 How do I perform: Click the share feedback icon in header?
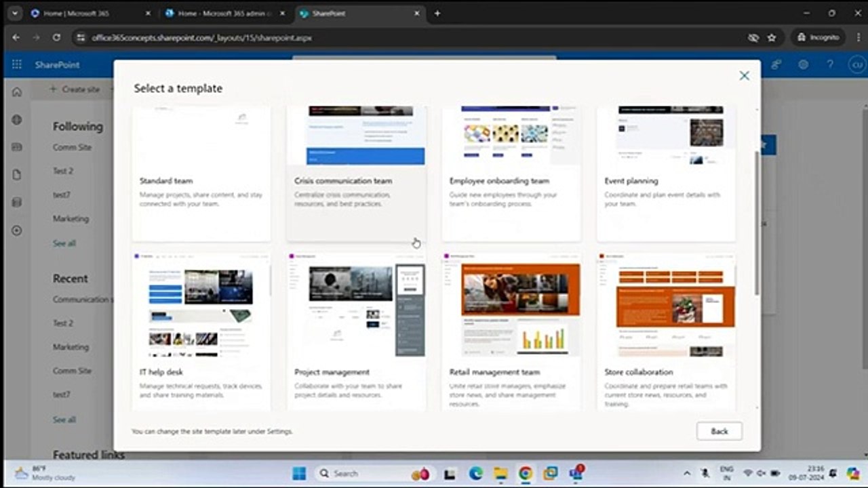pos(776,64)
